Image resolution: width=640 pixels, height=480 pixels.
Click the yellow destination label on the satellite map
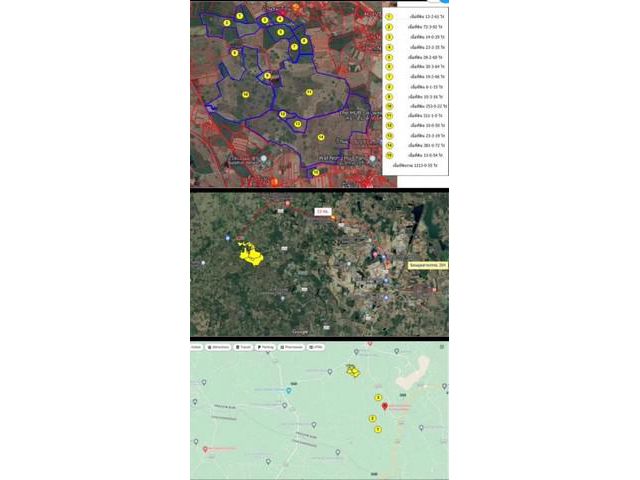pos(428,265)
